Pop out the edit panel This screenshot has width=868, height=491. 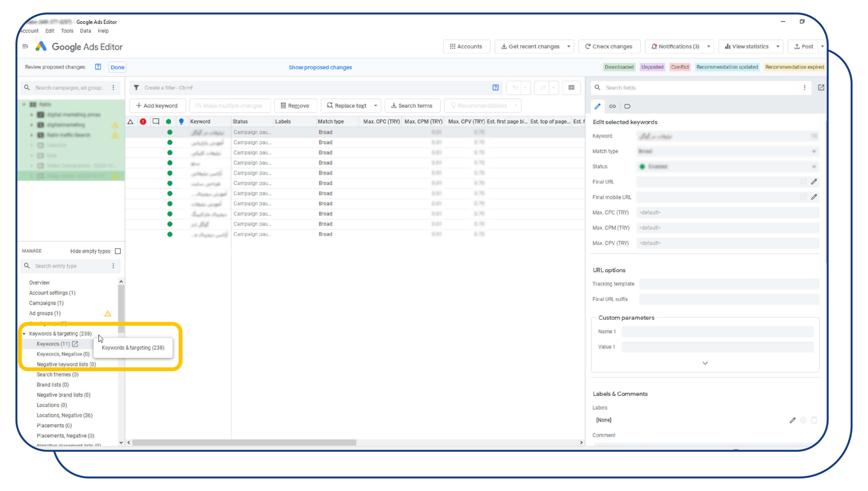[821, 87]
